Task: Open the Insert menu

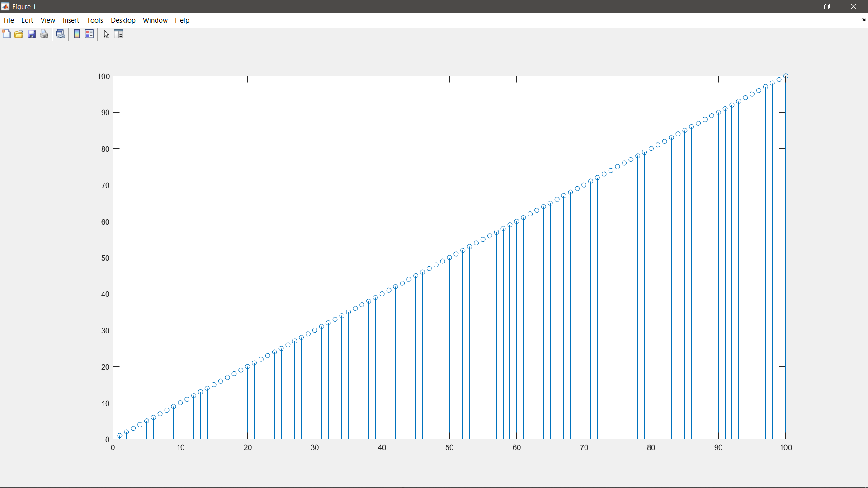Action: [71, 20]
